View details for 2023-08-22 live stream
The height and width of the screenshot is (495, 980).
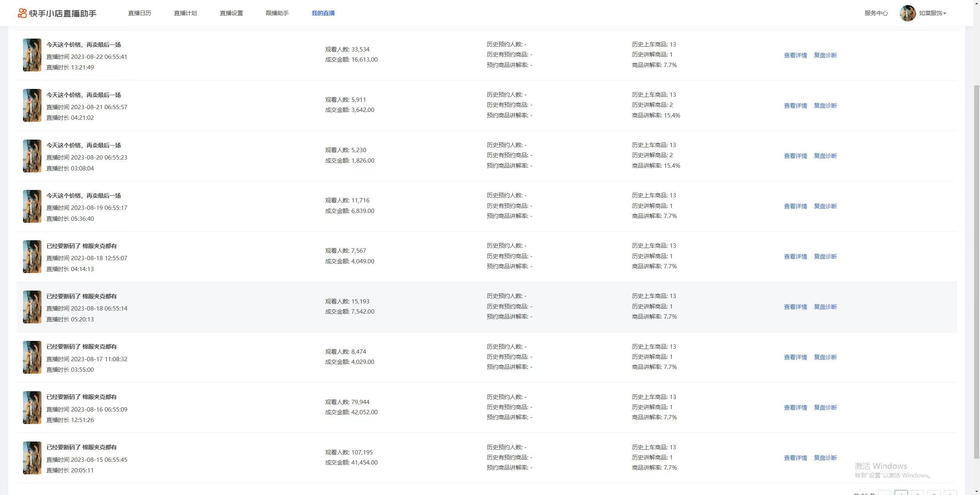click(x=795, y=55)
